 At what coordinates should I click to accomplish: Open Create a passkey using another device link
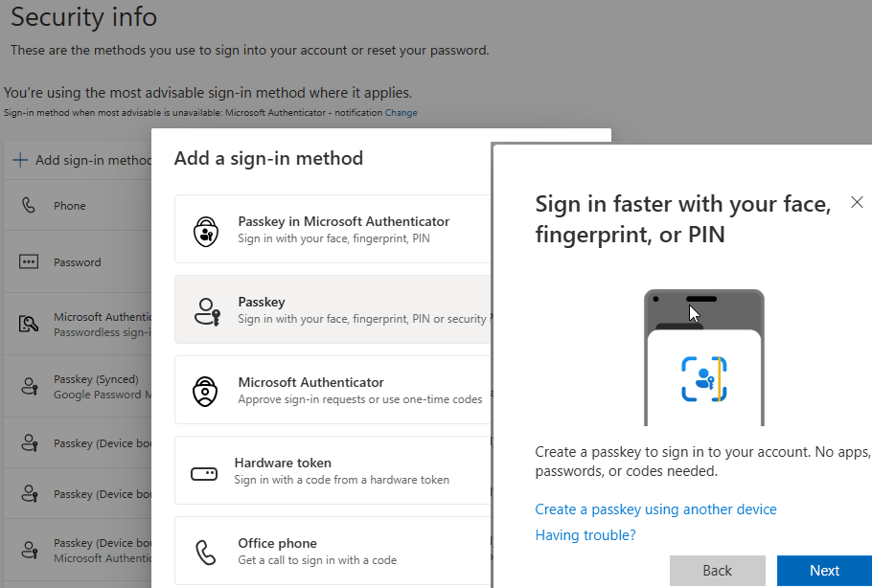point(655,509)
